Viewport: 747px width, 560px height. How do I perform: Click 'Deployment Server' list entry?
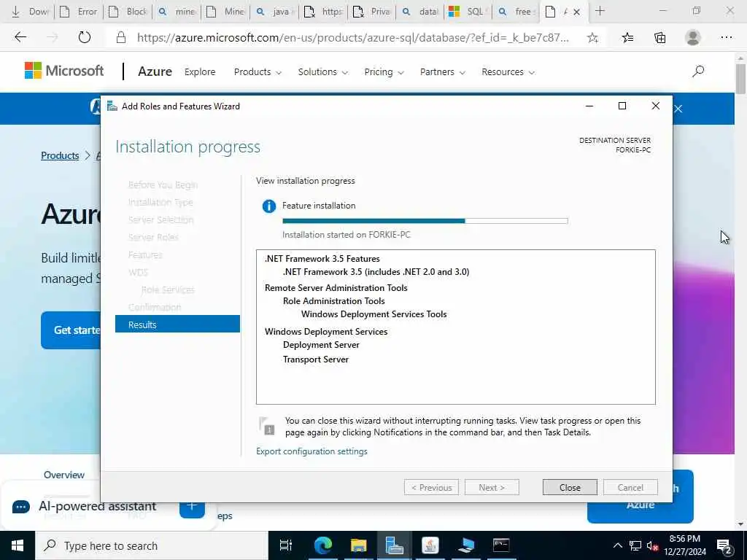pos(321,344)
